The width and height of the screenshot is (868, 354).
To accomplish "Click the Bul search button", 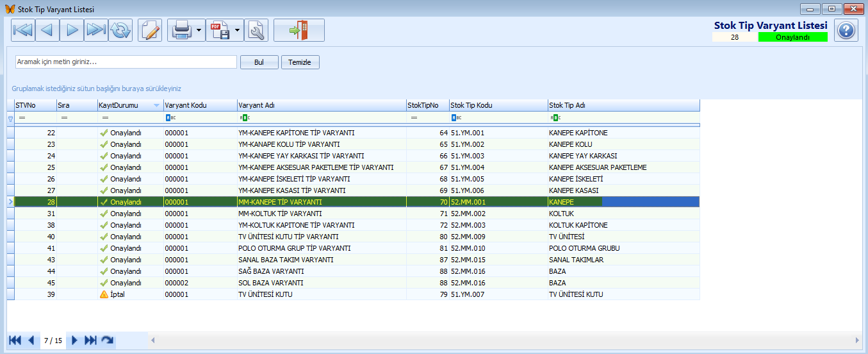I will tap(259, 62).
